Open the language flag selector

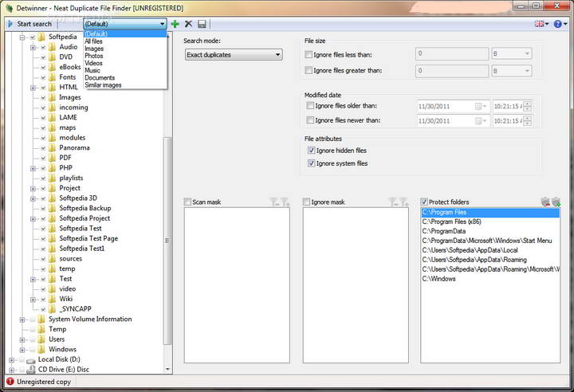point(541,24)
